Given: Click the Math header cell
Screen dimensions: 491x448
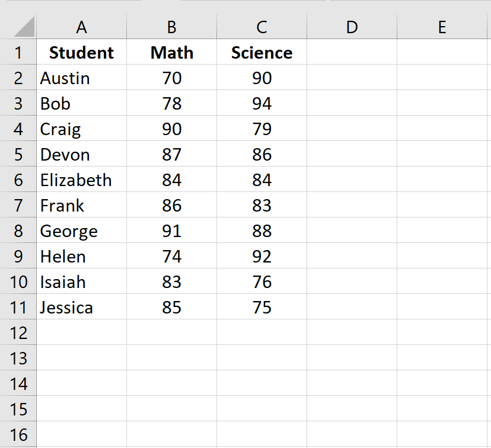Looking at the screenshot, I should pos(171,52).
